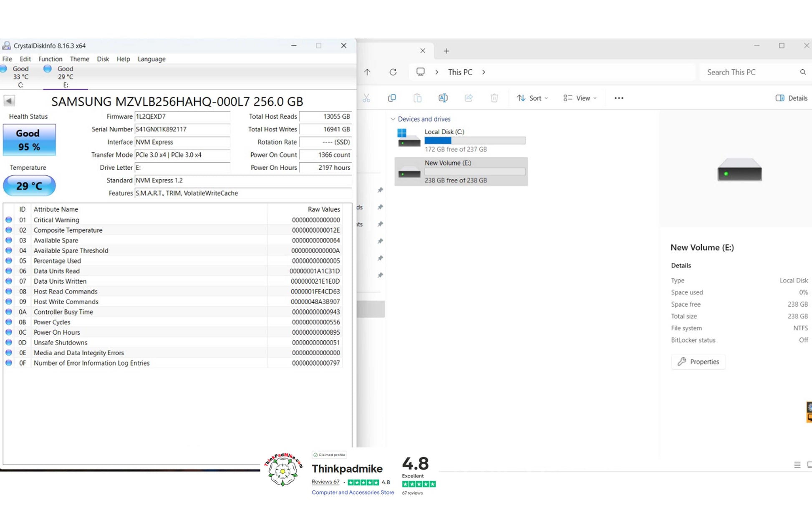Collapse the Devices and drives group

click(393, 119)
